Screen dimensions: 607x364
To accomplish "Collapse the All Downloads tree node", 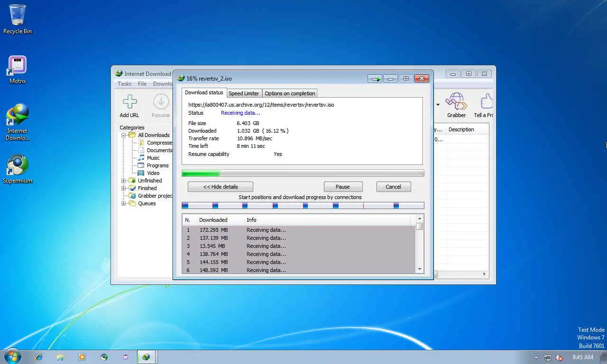I will click(124, 135).
